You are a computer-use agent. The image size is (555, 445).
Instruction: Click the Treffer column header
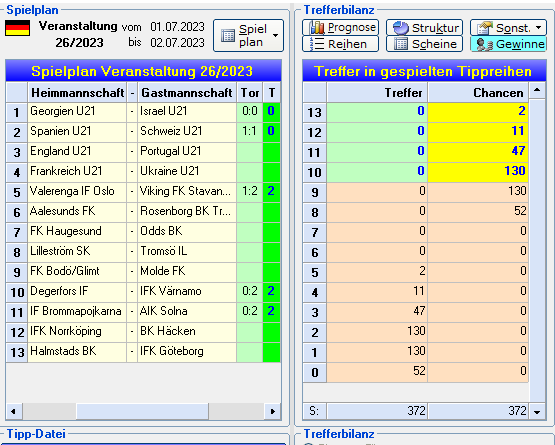(377, 93)
